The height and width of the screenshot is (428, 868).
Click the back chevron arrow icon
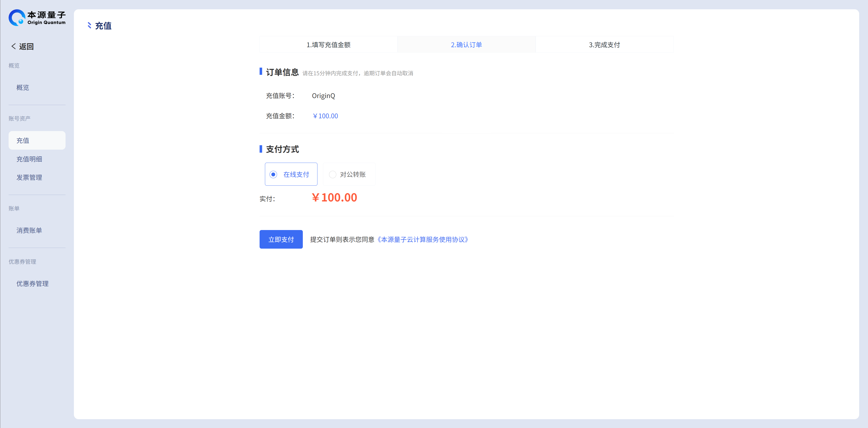click(x=13, y=46)
